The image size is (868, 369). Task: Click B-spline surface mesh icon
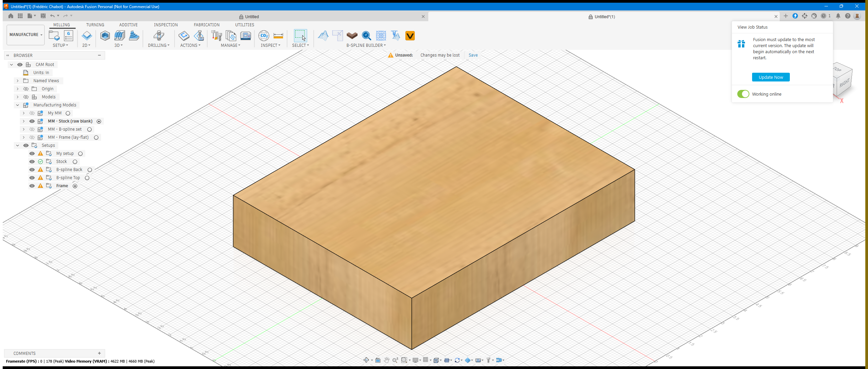click(x=323, y=35)
